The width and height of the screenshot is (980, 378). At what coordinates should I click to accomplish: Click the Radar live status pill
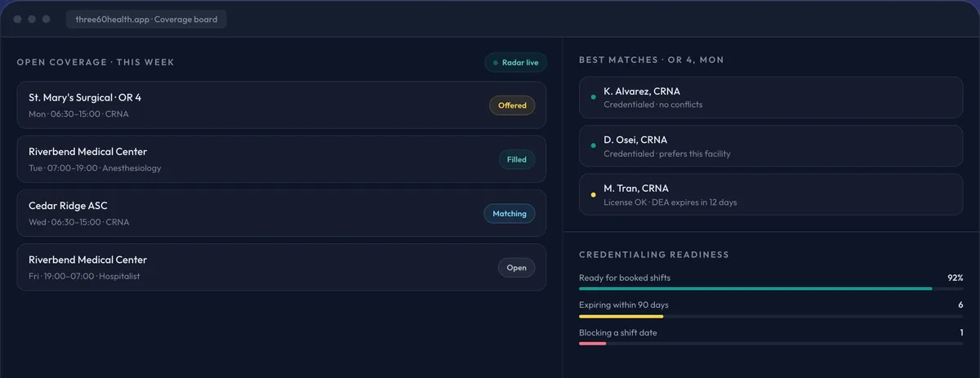coord(515,63)
